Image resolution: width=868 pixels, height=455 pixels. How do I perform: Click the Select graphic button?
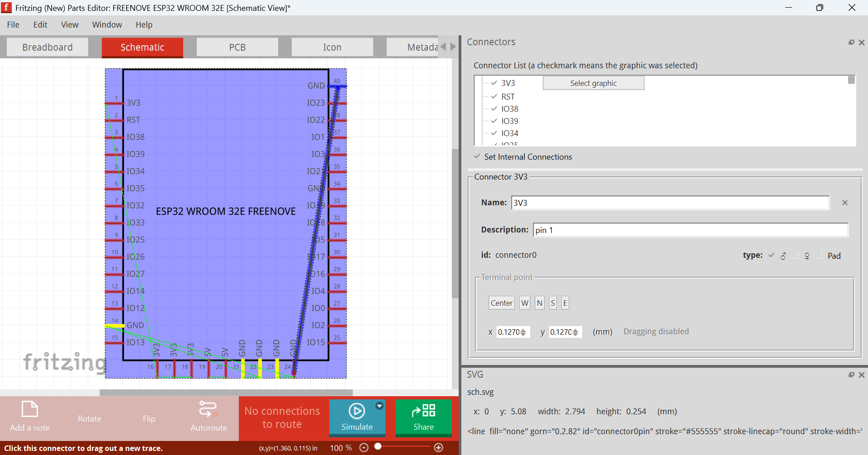click(593, 83)
